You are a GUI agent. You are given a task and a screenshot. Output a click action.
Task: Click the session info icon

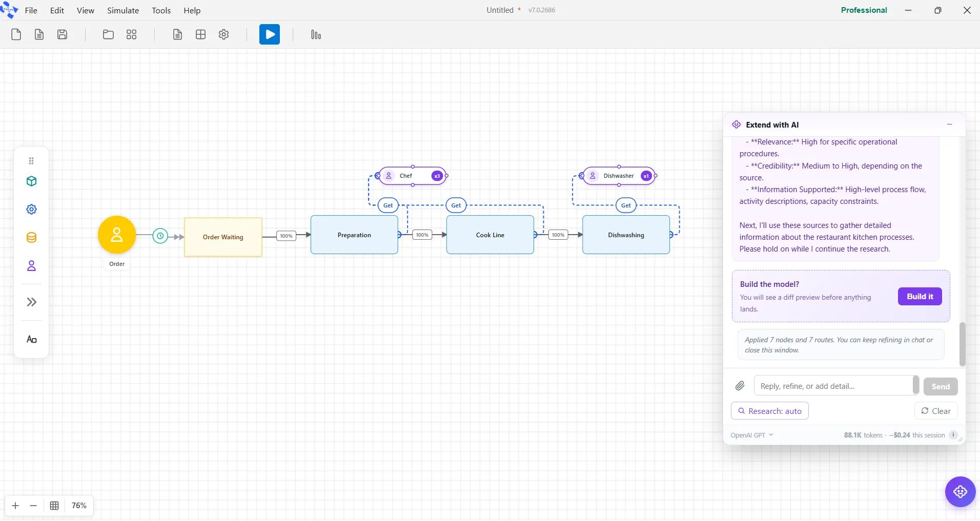point(953,435)
